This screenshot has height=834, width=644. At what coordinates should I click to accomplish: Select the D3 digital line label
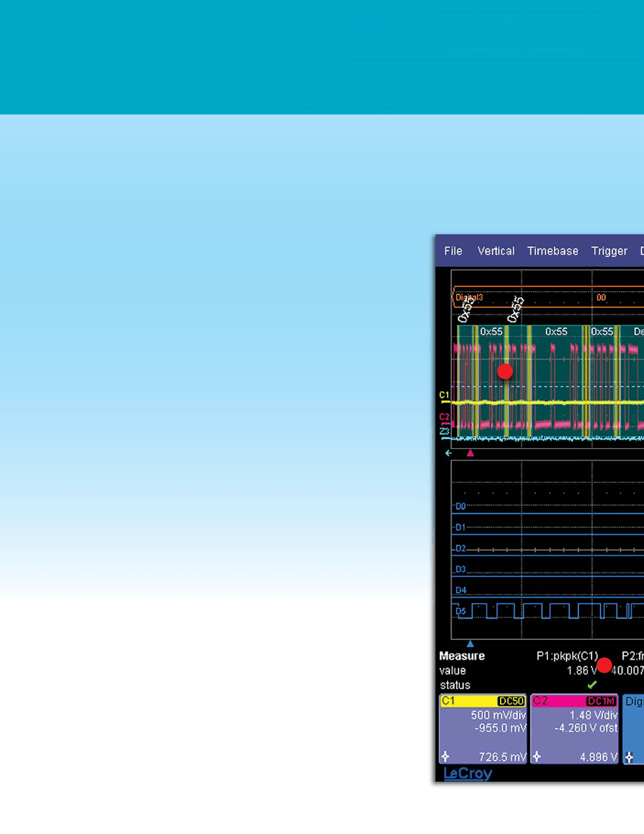coord(461,569)
